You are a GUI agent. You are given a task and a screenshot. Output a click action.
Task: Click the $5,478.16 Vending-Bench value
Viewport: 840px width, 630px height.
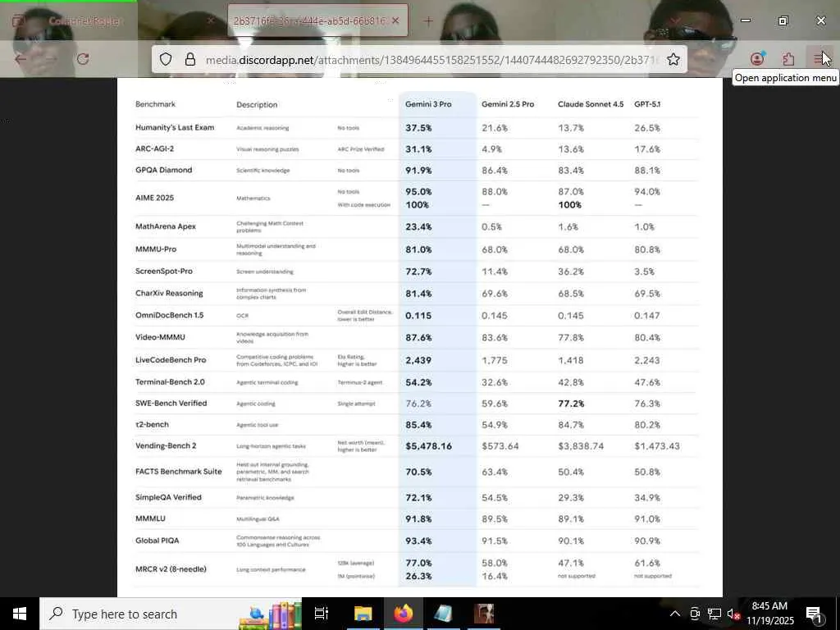tap(428, 445)
